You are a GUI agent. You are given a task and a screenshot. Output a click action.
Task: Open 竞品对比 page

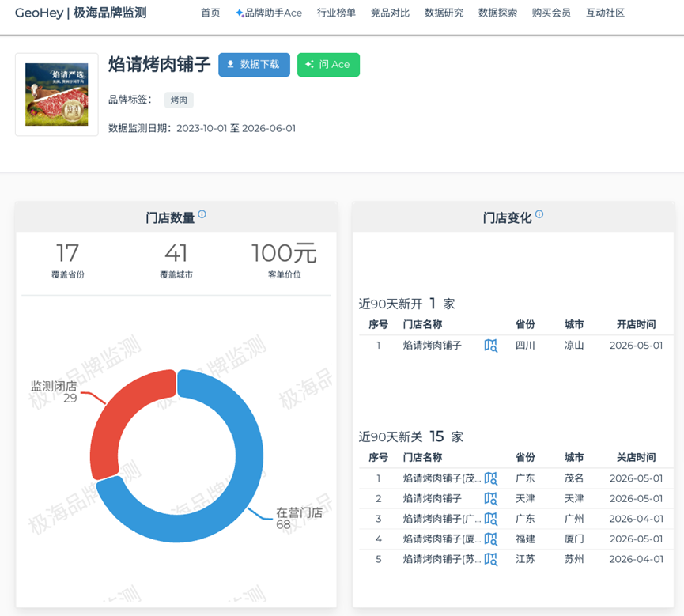[390, 13]
